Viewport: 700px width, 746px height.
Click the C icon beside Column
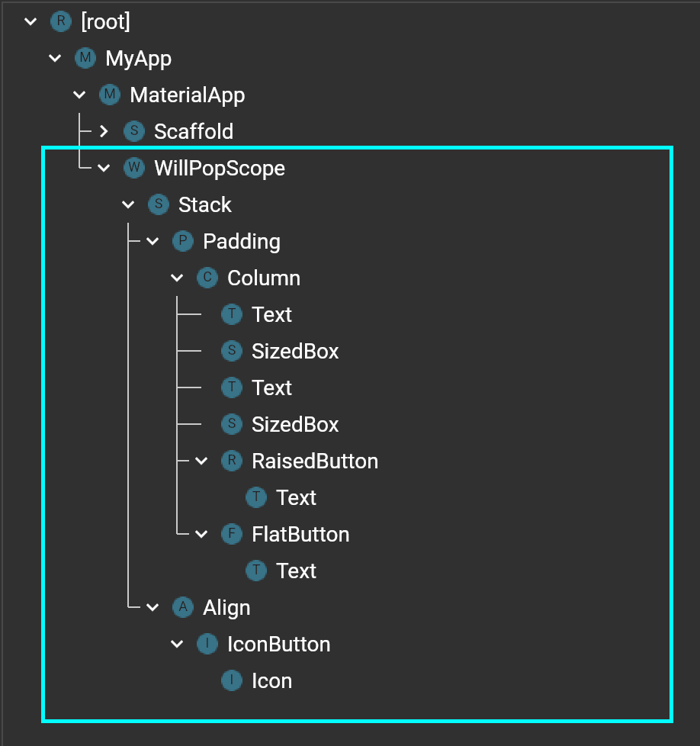[207, 278]
